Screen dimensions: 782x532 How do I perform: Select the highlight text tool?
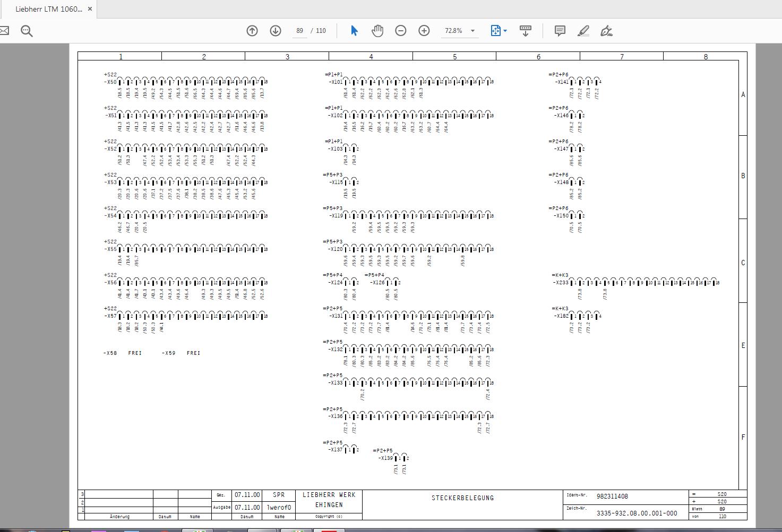click(x=583, y=31)
